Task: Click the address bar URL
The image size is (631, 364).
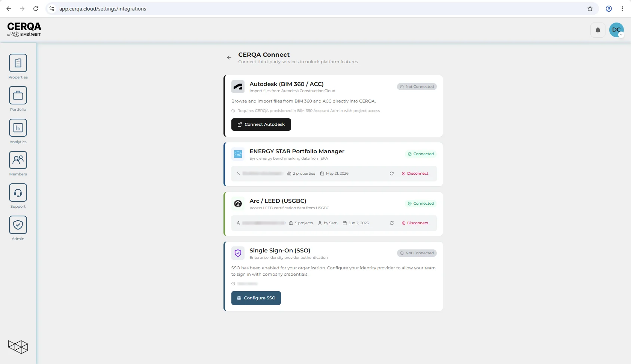Action: [x=103, y=9]
